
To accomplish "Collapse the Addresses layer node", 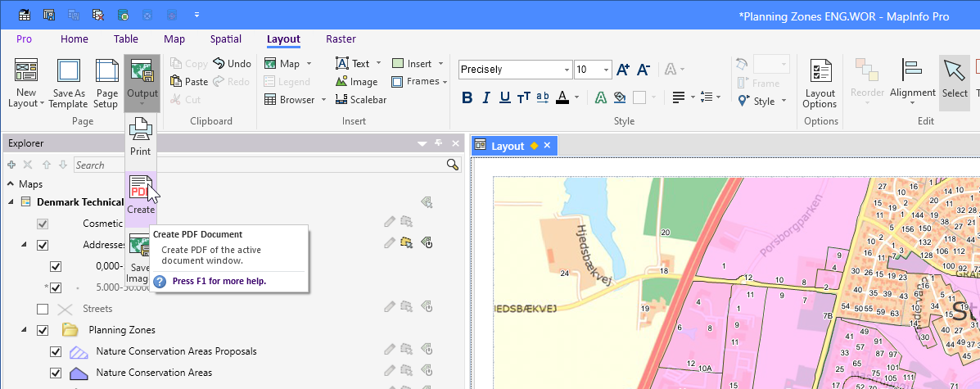I will point(24,245).
